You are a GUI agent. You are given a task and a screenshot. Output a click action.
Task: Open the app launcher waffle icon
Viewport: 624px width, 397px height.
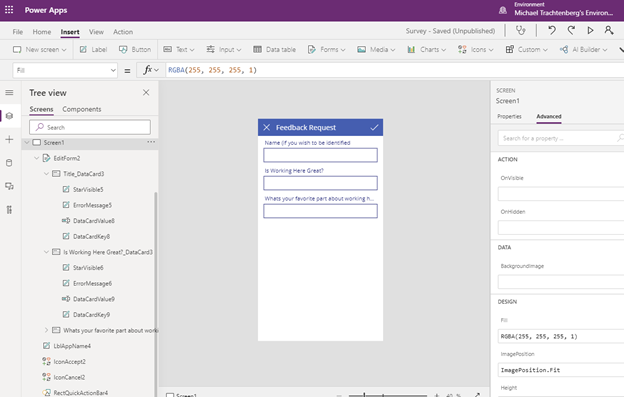pos(9,10)
